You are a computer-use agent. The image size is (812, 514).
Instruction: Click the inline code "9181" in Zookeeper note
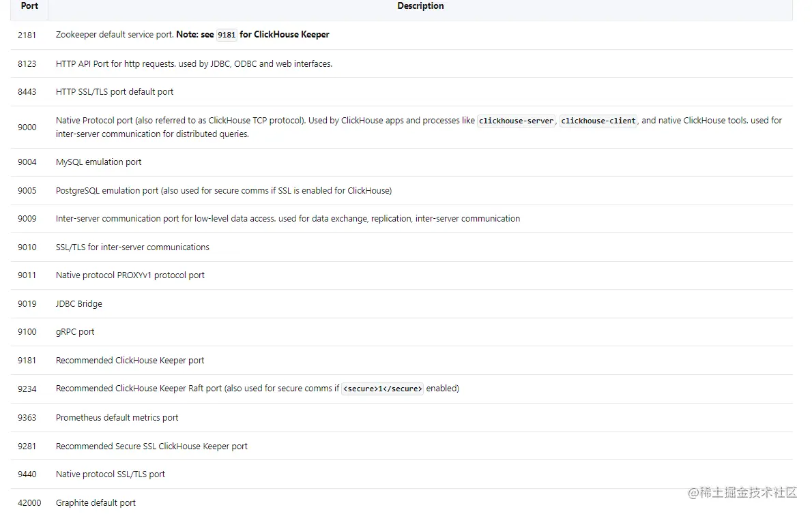tap(227, 35)
